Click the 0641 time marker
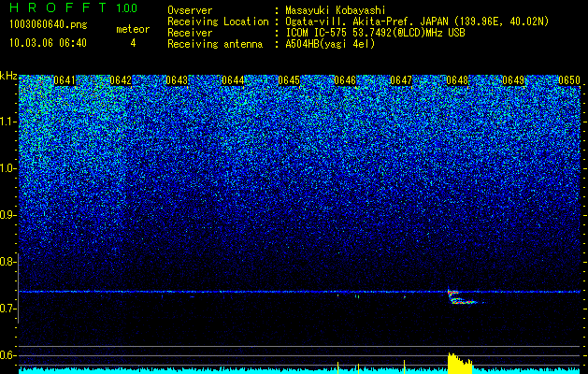Image resolution: width=588 pixels, height=374 pixels. (65, 80)
